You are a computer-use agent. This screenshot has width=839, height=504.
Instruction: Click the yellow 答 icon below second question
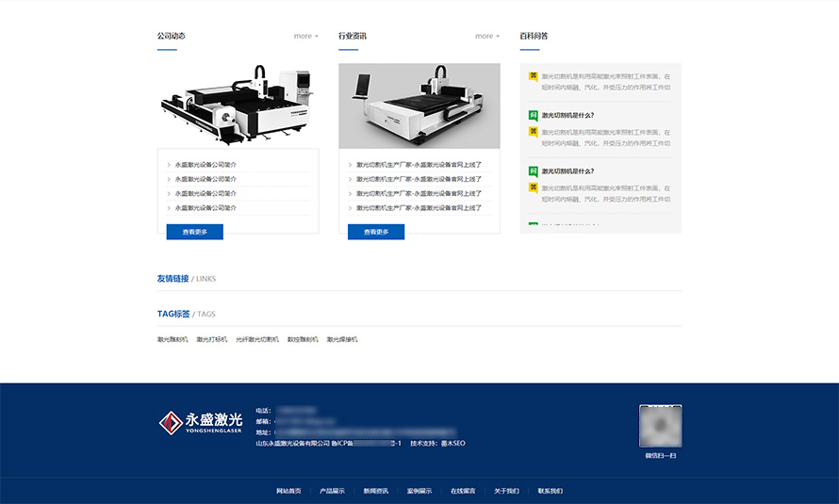pos(533,187)
